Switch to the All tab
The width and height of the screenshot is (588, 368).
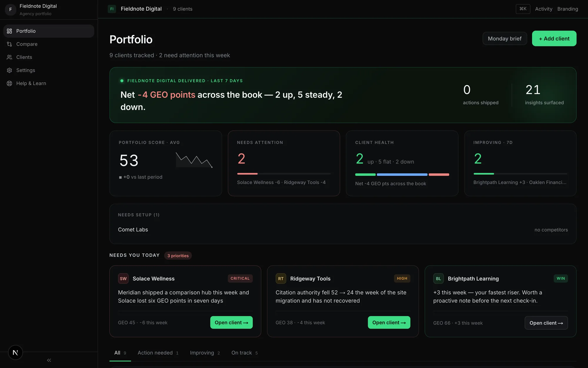pyautogui.click(x=120, y=353)
